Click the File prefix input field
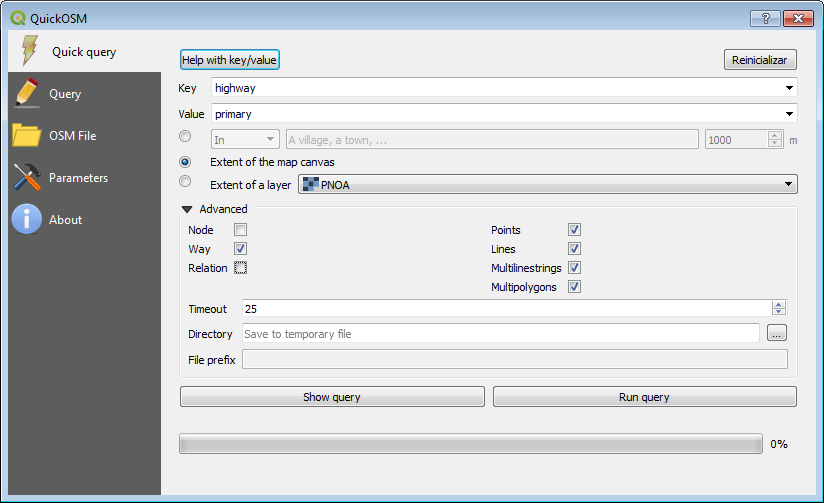The image size is (824, 503). click(x=514, y=360)
